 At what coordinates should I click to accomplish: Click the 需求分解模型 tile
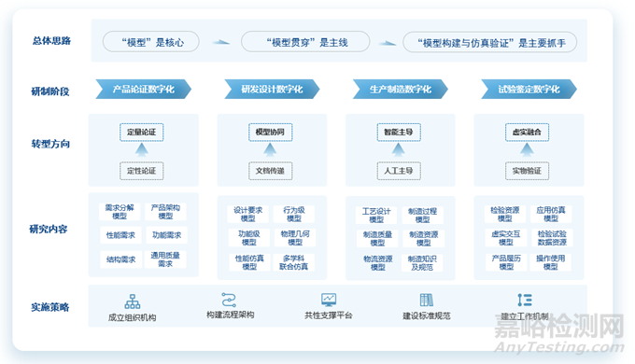click(x=120, y=212)
